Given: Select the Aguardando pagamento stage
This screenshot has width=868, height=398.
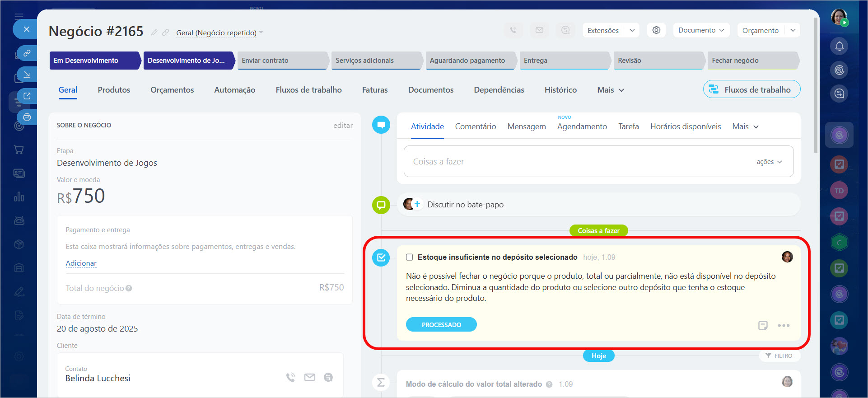Looking at the screenshot, I should click(x=467, y=61).
